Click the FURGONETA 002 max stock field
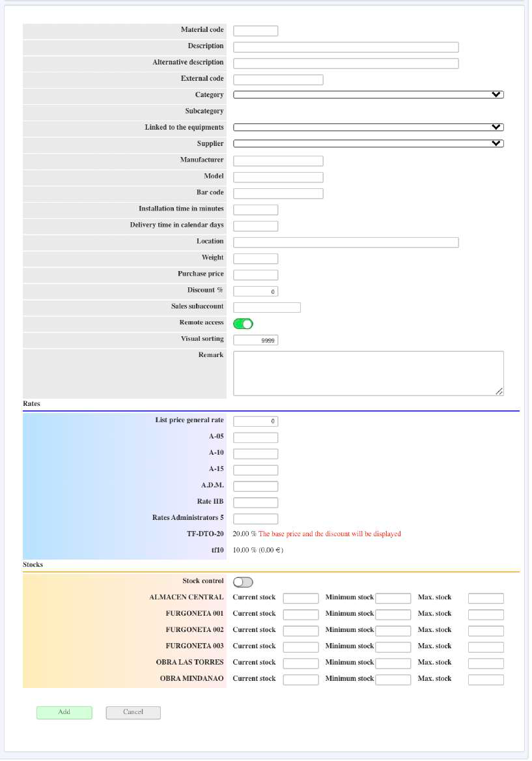Viewport: 532px width, 761px height. [486, 631]
